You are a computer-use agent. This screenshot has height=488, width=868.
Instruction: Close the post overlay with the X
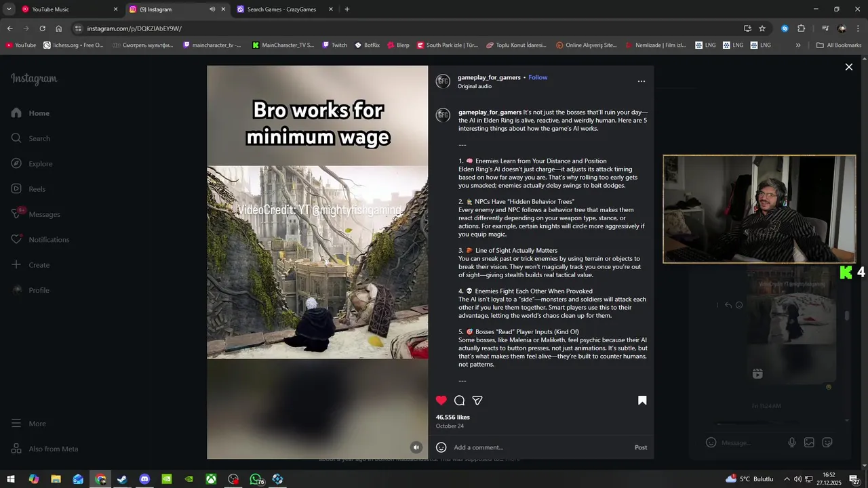click(848, 67)
